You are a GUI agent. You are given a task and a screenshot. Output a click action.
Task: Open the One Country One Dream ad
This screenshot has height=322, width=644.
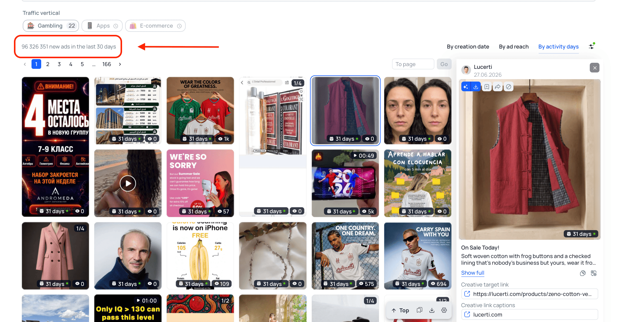[x=345, y=256]
